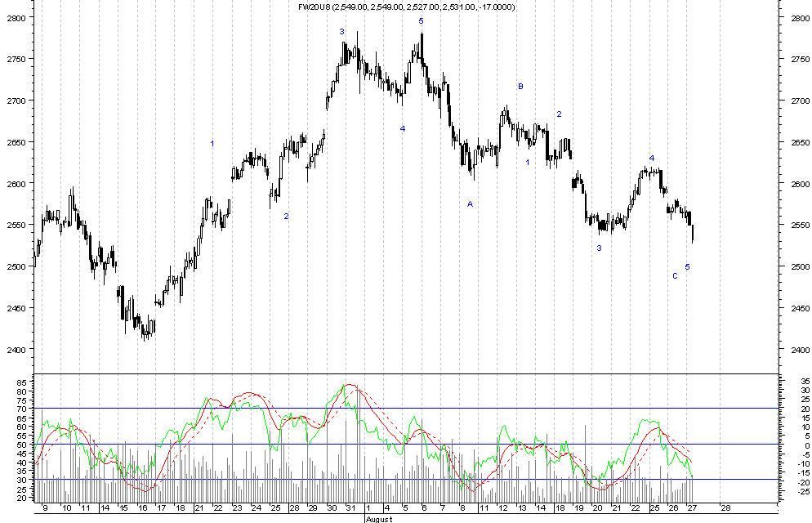
Task: Click the date label 17 on time axis
Action: (x=162, y=508)
